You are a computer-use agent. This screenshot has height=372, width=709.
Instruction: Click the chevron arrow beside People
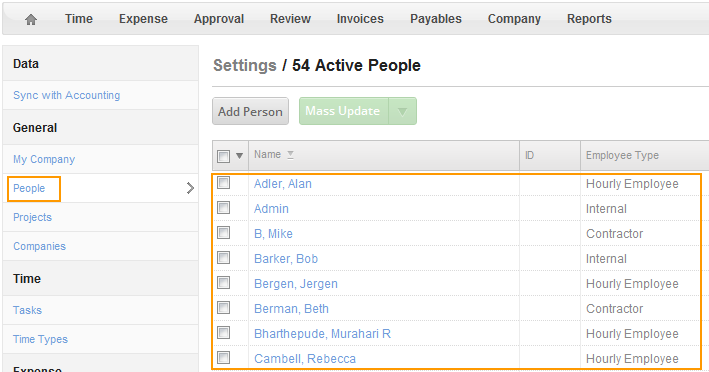(x=190, y=188)
